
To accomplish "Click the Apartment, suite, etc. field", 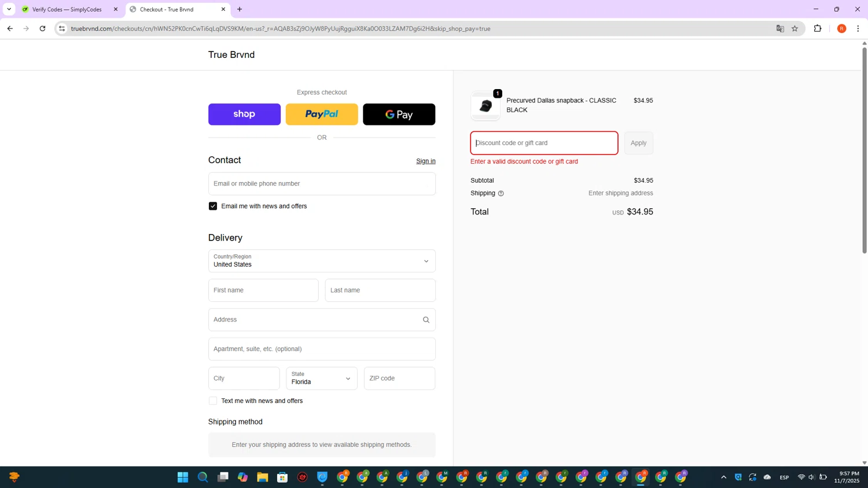I will point(322,349).
